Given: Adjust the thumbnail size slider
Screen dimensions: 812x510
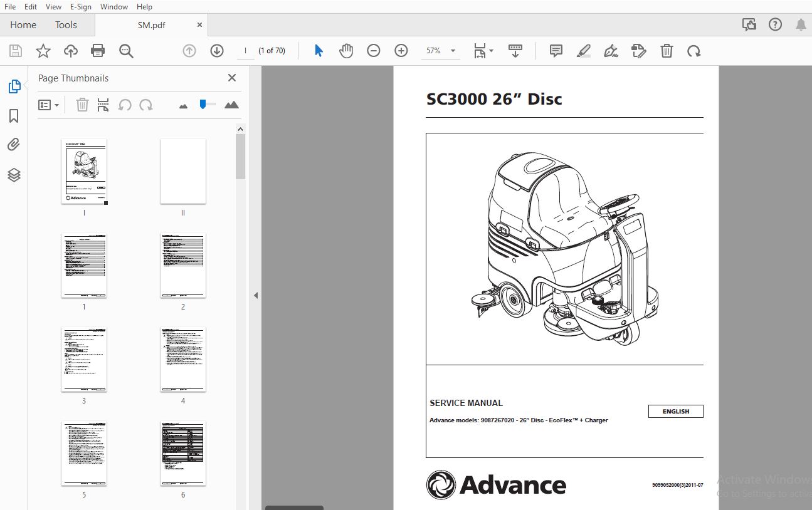Looking at the screenshot, I should click(x=208, y=104).
